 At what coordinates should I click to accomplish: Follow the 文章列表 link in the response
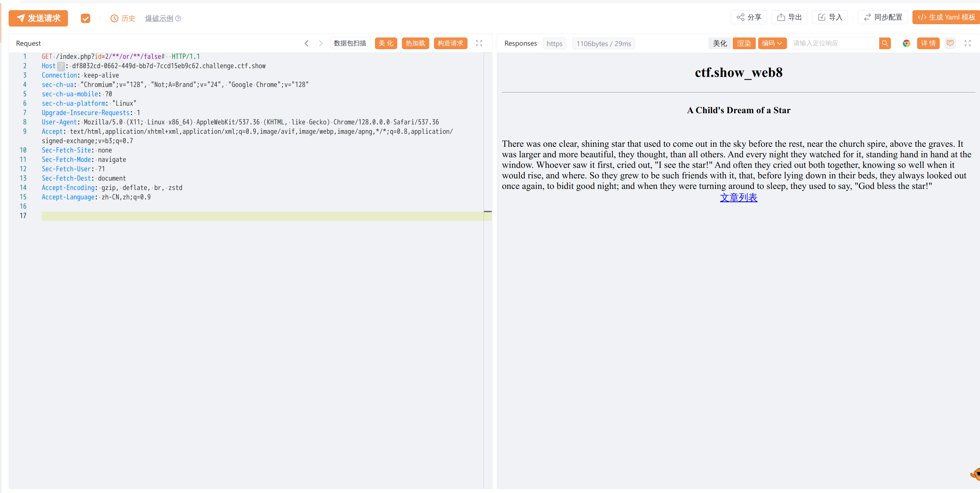coord(738,198)
